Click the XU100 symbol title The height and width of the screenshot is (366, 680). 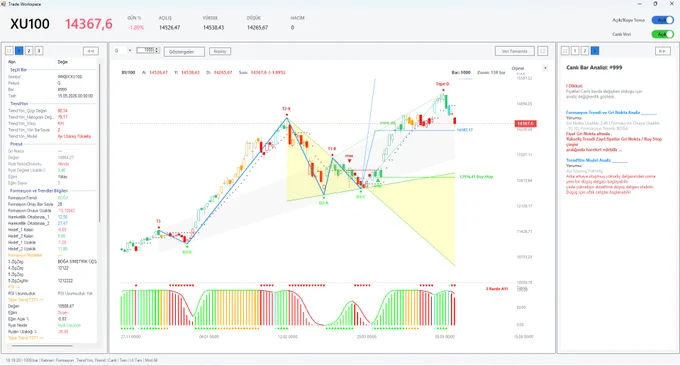[30, 24]
